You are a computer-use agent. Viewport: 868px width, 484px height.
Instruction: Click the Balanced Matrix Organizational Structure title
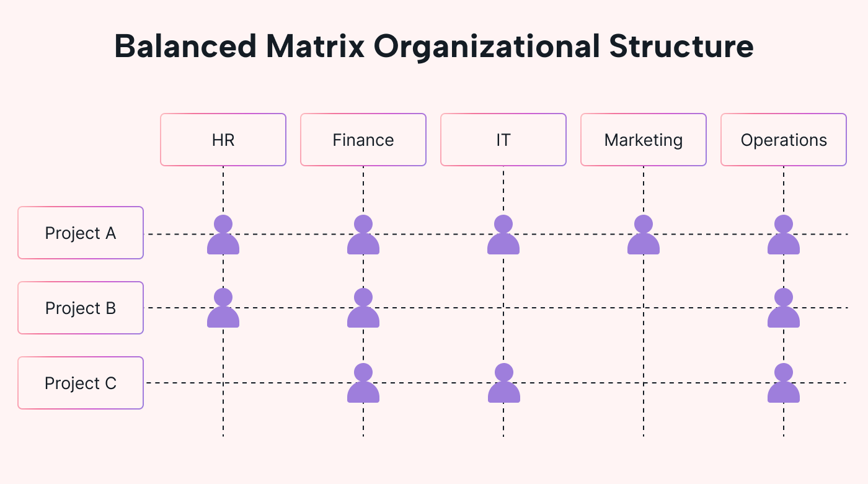(434, 47)
